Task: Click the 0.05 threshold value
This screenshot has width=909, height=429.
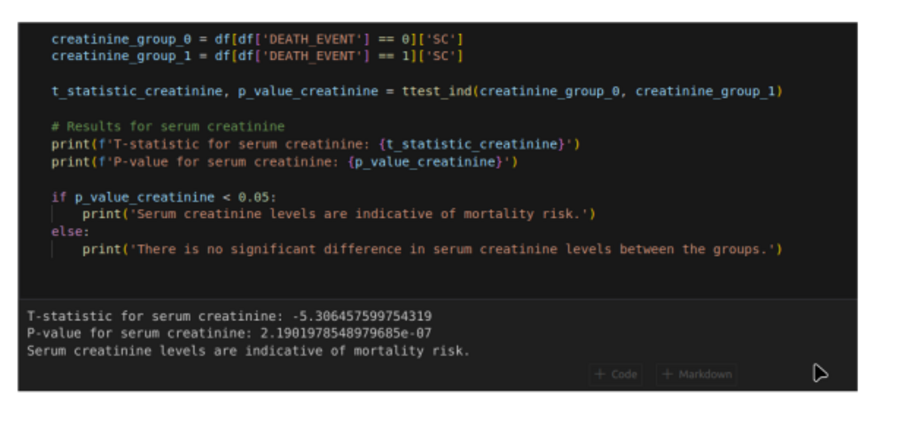Action: [259, 197]
